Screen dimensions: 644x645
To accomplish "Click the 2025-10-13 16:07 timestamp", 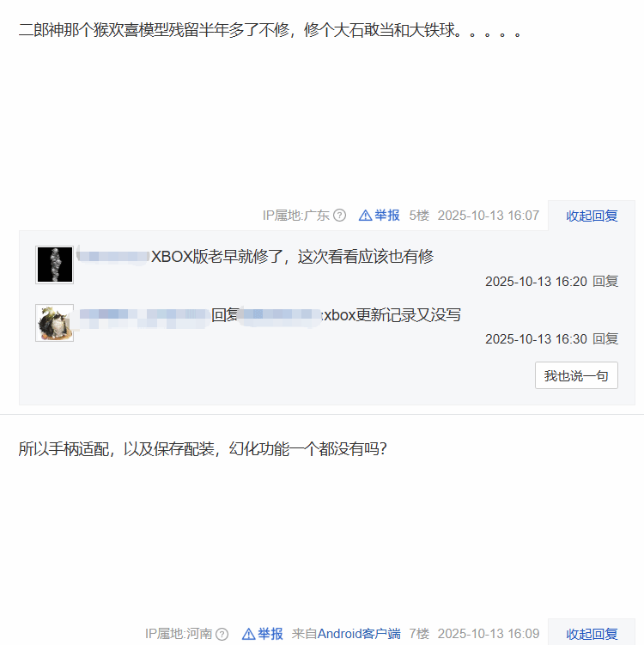I will click(488, 215).
